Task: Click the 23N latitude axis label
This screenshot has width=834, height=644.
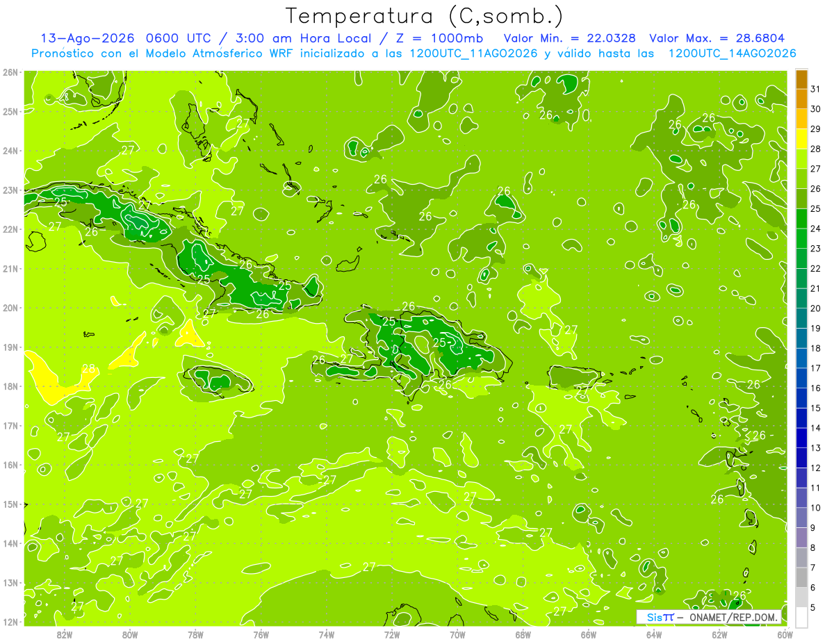Action: point(10,190)
